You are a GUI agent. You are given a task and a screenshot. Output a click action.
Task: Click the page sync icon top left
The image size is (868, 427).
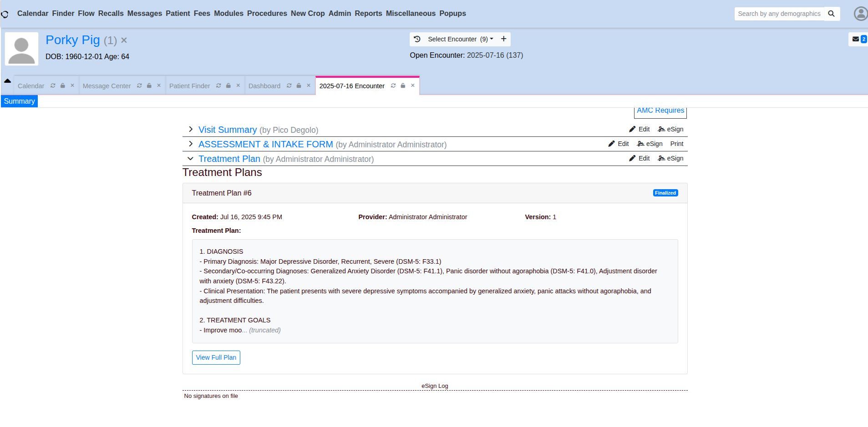tap(5, 14)
